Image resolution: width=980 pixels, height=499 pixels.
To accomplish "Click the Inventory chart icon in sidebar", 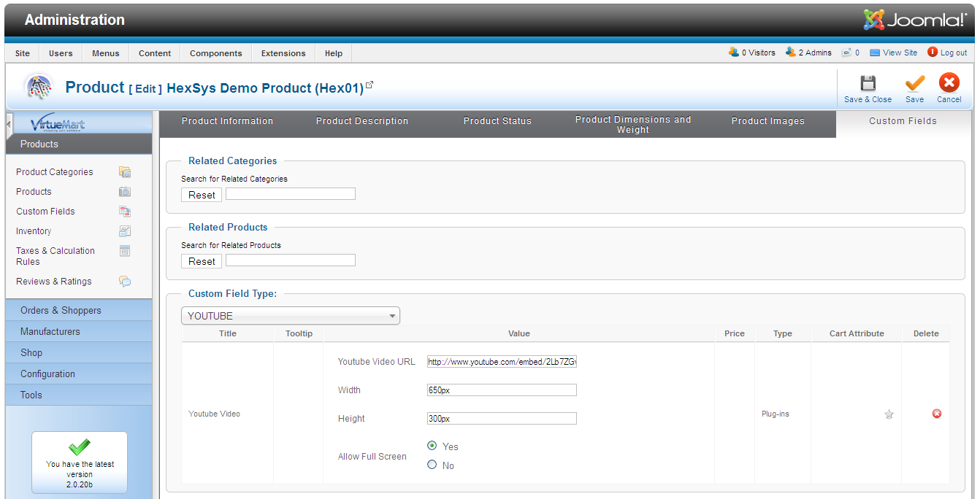I will (125, 231).
